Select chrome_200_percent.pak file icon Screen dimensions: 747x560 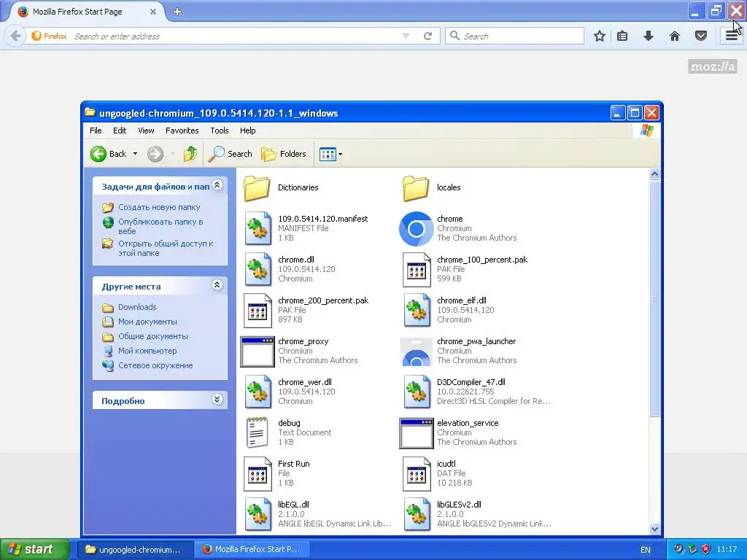[258, 311]
